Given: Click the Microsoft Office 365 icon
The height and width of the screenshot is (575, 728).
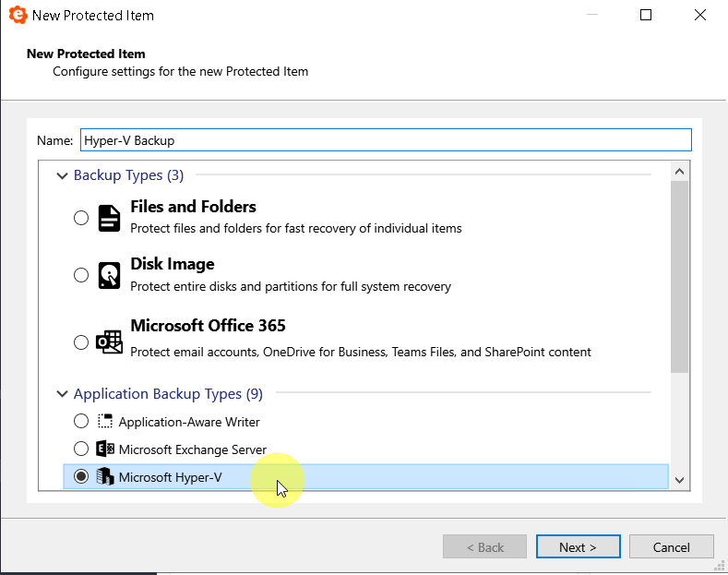Looking at the screenshot, I should tap(110, 342).
